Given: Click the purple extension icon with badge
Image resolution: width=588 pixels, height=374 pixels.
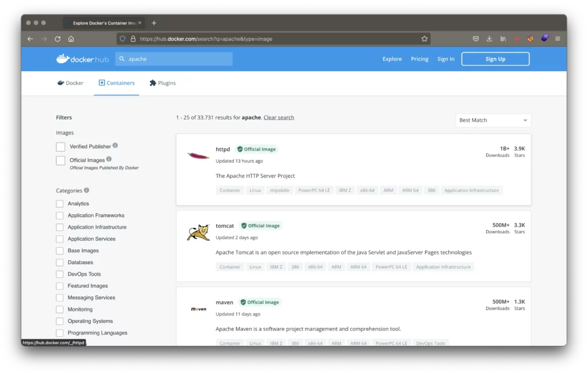Looking at the screenshot, I should pyautogui.click(x=544, y=38).
